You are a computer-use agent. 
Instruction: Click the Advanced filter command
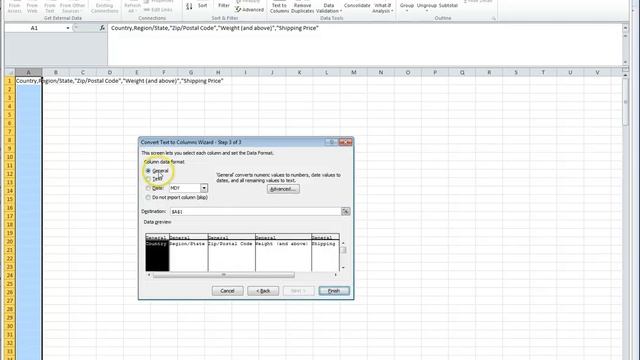250,9
